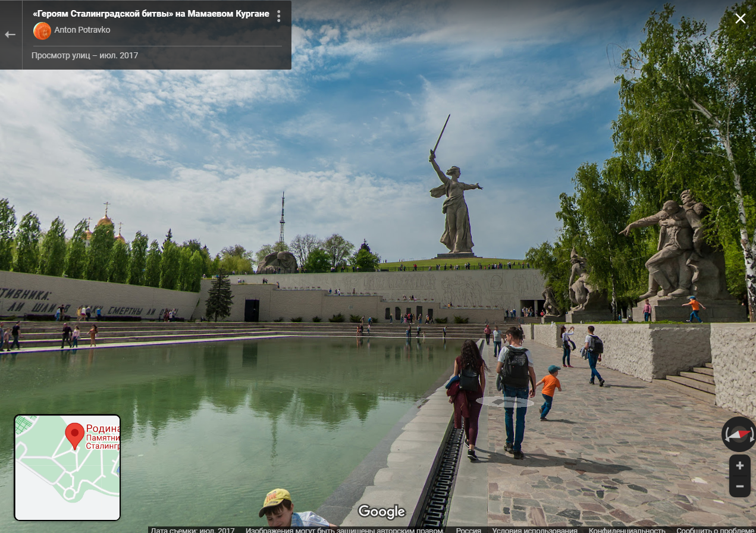
Task: Click the compass to reset orientation
Action: pos(739,434)
